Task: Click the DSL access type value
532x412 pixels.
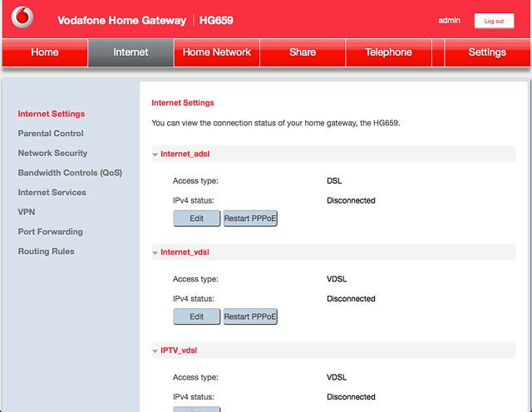Action: tap(334, 181)
